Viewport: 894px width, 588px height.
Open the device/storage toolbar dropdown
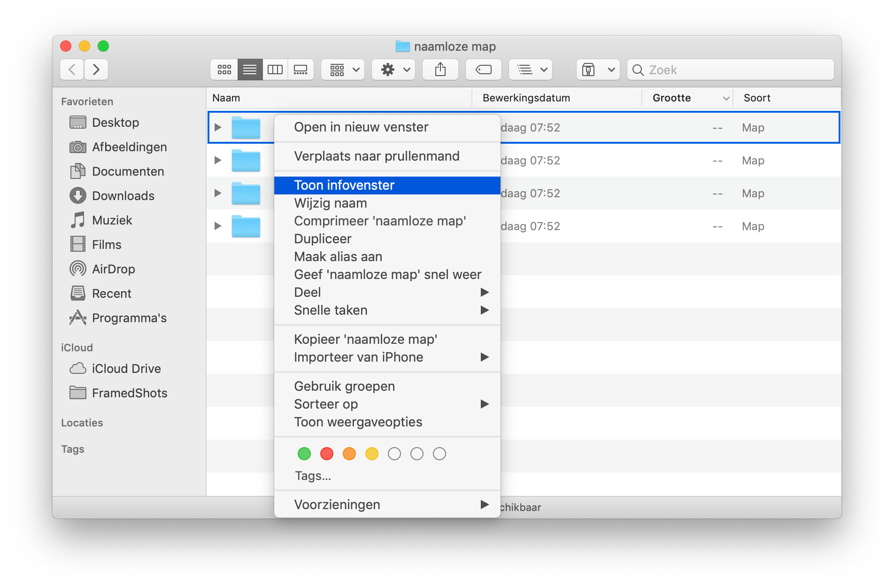598,70
